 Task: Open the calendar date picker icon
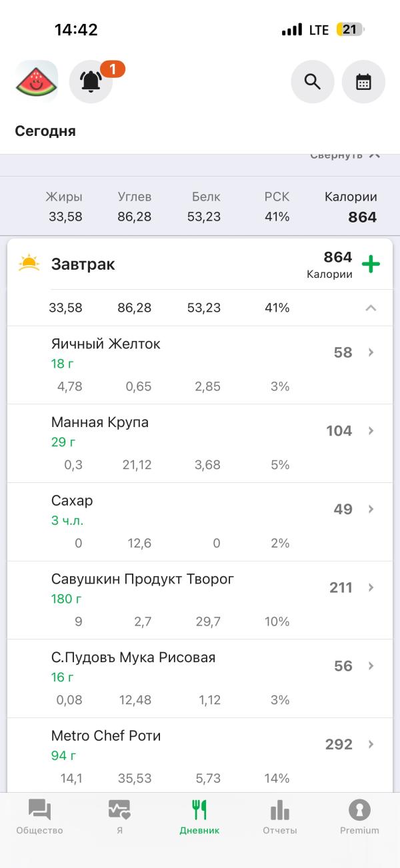click(363, 82)
